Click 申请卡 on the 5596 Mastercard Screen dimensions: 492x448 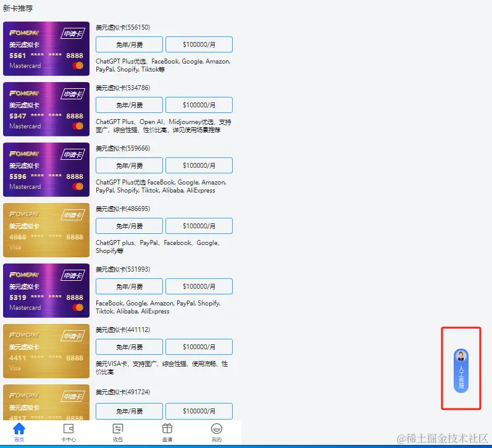(x=73, y=155)
